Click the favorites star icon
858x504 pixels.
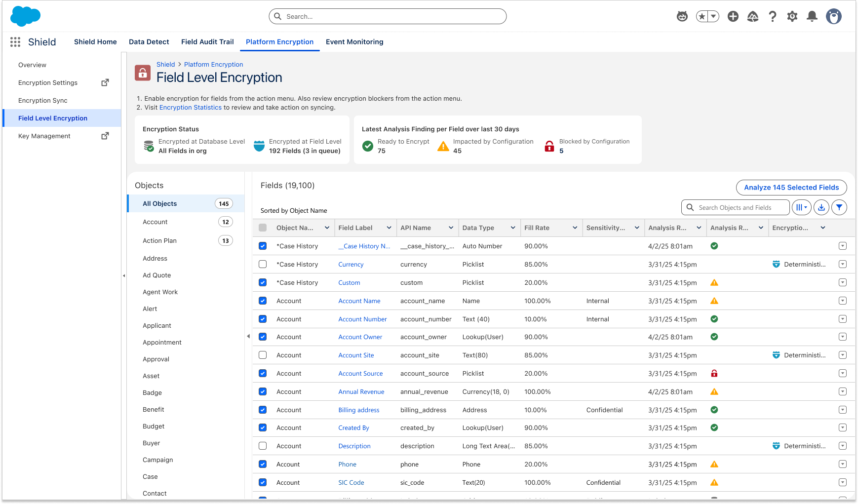(702, 16)
